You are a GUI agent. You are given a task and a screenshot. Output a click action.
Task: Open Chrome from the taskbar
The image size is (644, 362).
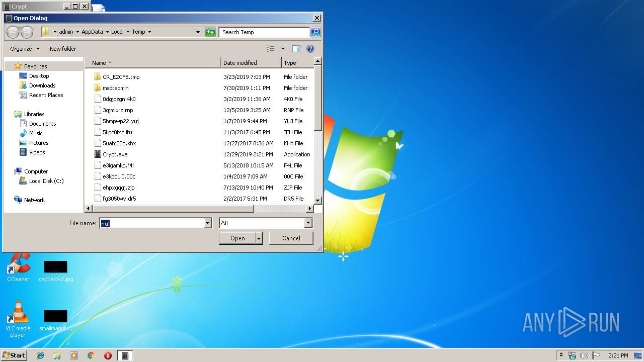(x=91, y=355)
